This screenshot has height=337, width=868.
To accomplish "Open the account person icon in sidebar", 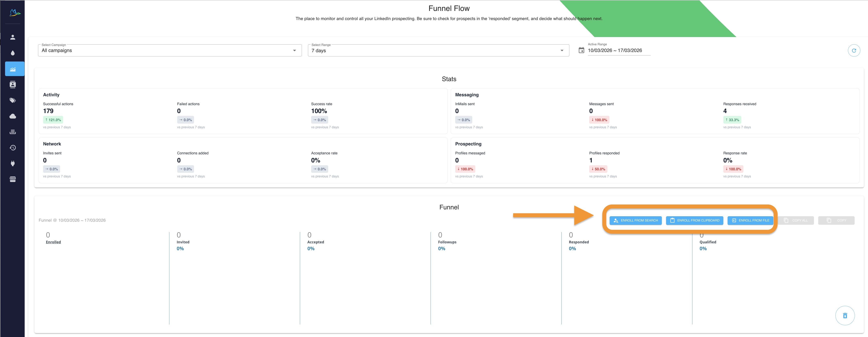I will pyautogui.click(x=13, y=37).
